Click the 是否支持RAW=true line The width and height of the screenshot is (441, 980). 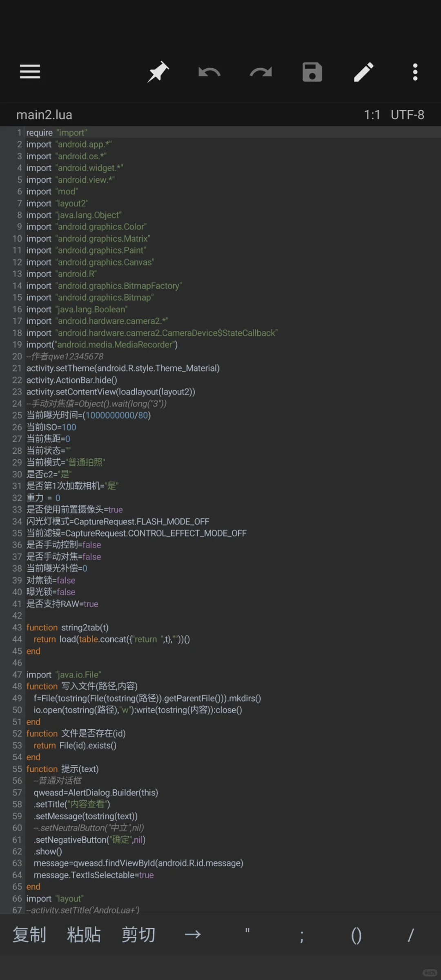(x=62, y=604)
